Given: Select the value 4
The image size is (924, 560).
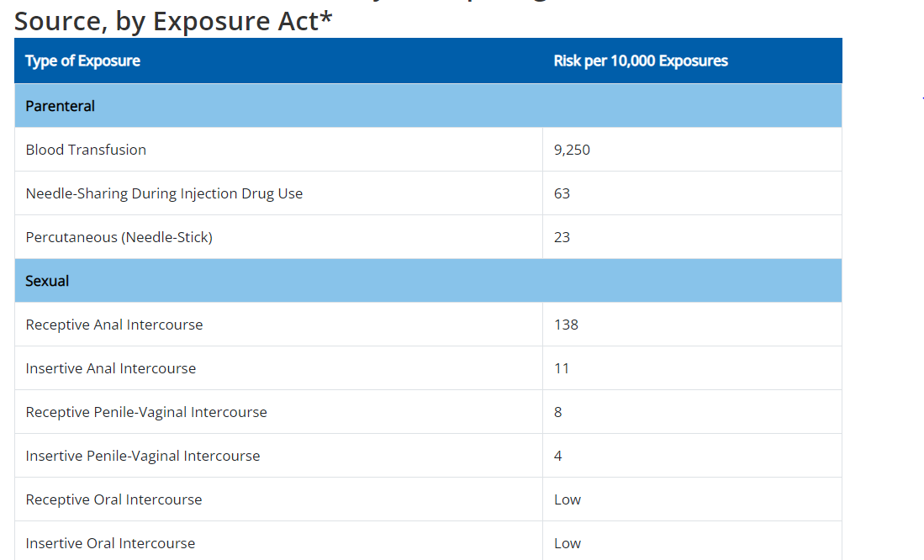Looking at the screenshot, I should point(557,456).
